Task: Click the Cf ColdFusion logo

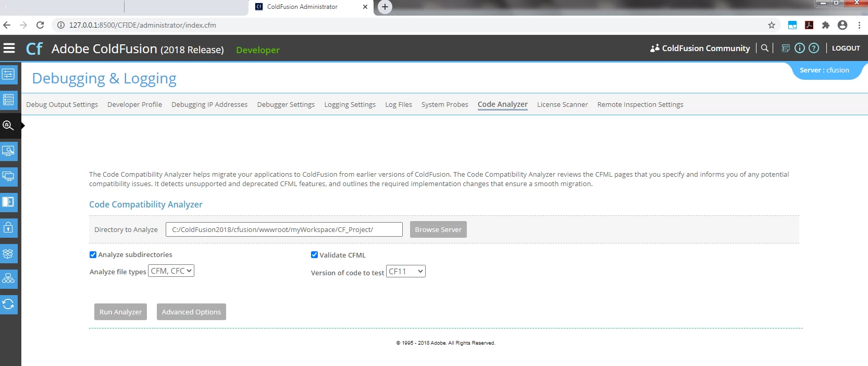Action: click(34, 49)
